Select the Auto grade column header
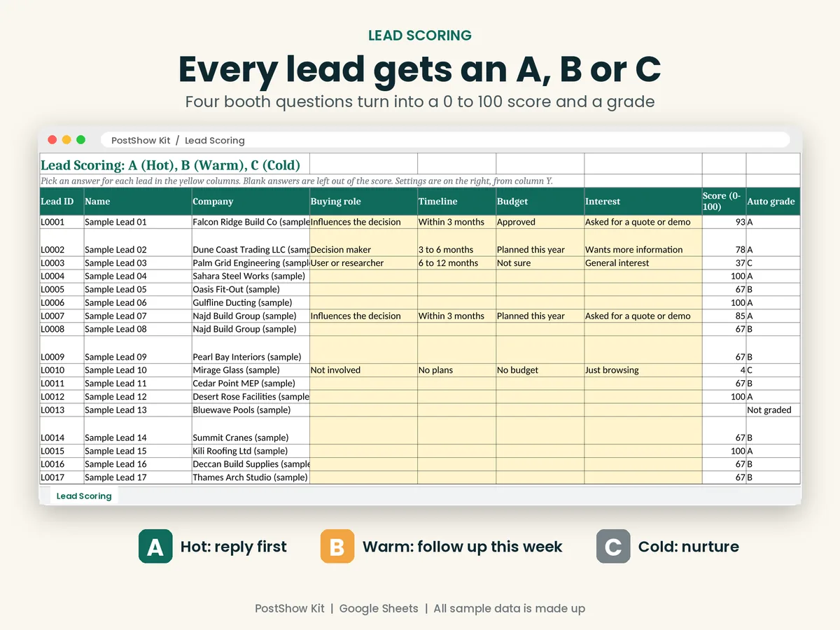 tap(773, 201)
